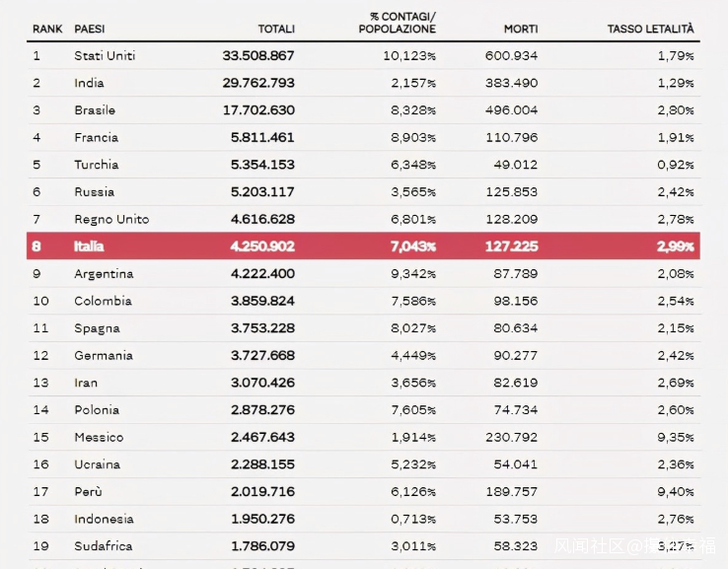Click the Sudafrica country name
The image size is (728, 569).
(103, 546)
